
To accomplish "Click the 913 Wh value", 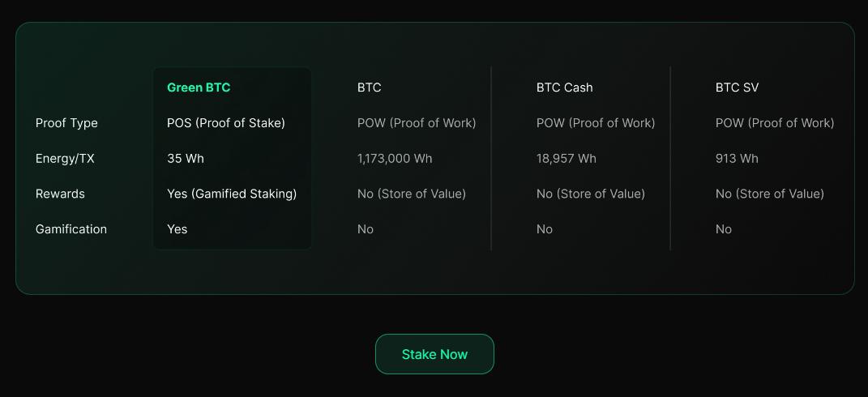I will (x=737, y=159).
